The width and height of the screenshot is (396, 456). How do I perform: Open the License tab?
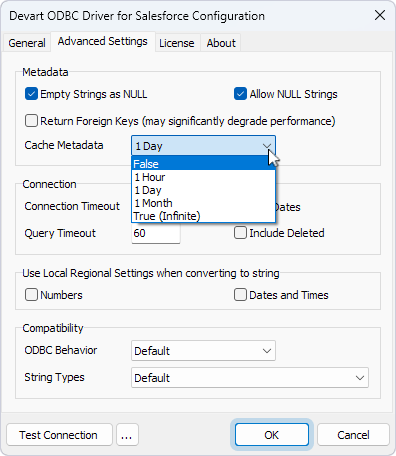tap(177, 43)
